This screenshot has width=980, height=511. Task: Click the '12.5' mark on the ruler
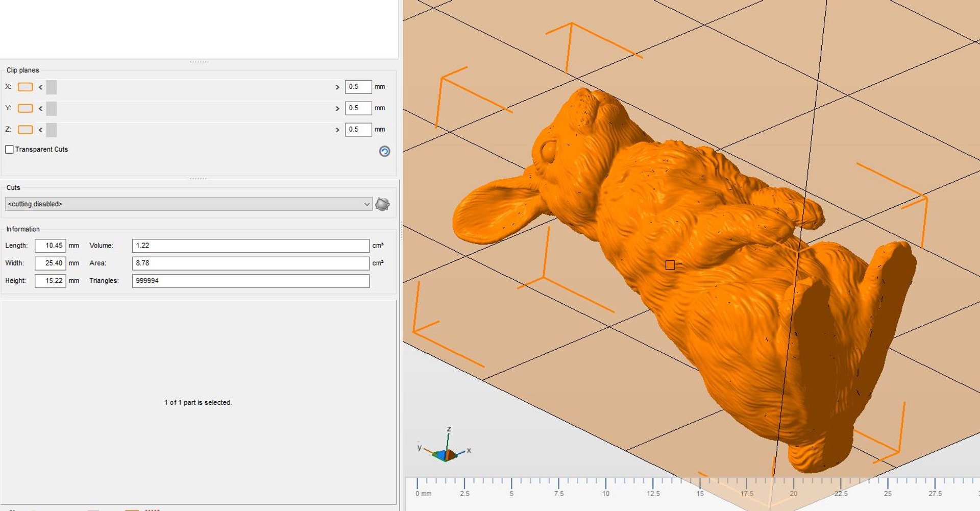tap(653, 494)
